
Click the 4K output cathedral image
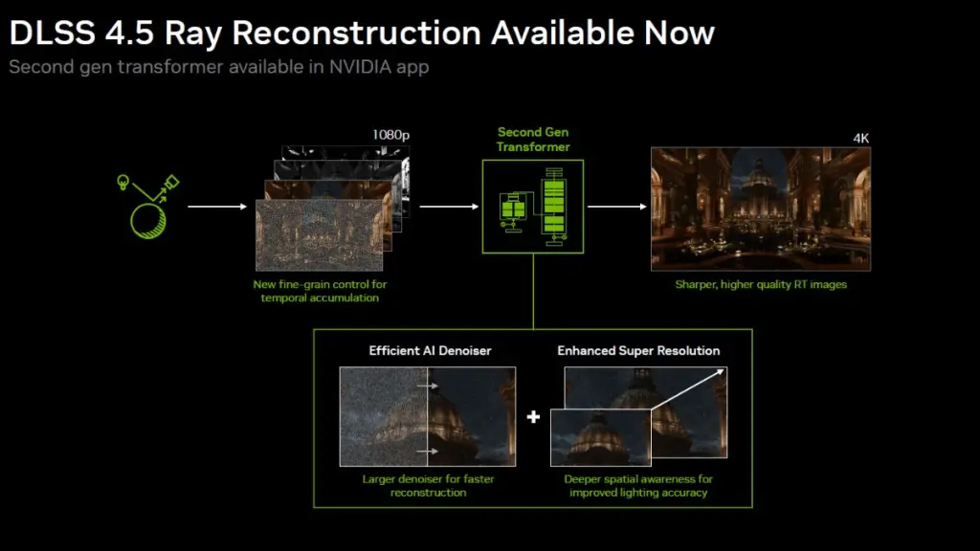coord(761,209)
